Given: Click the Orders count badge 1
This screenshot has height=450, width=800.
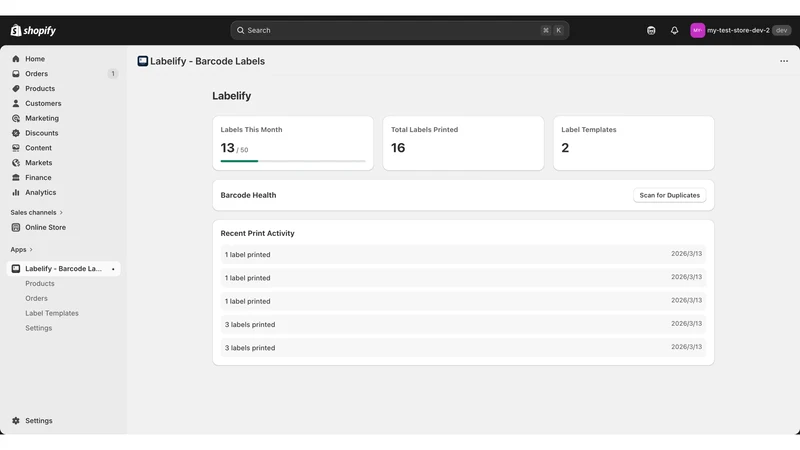Looking at the screenshot, I should pos(113,73).
